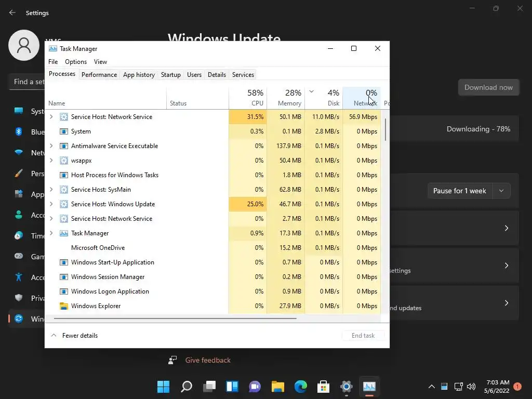This screenshot has width=532, height=399.
Task: Show hidden icons in the system tray
Action: click(x=432, y=387)
